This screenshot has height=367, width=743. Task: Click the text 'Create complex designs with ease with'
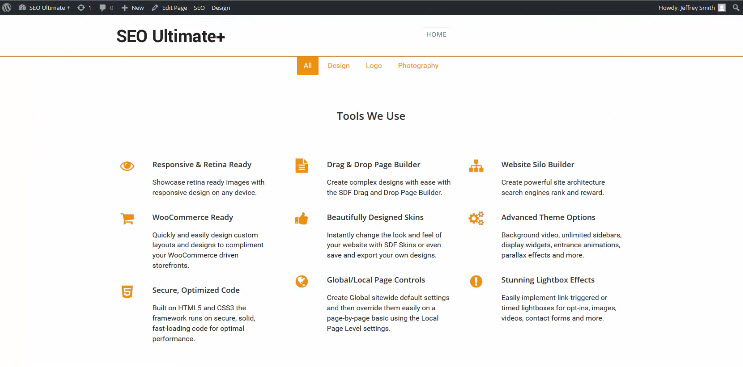click(x=389, y=182)
